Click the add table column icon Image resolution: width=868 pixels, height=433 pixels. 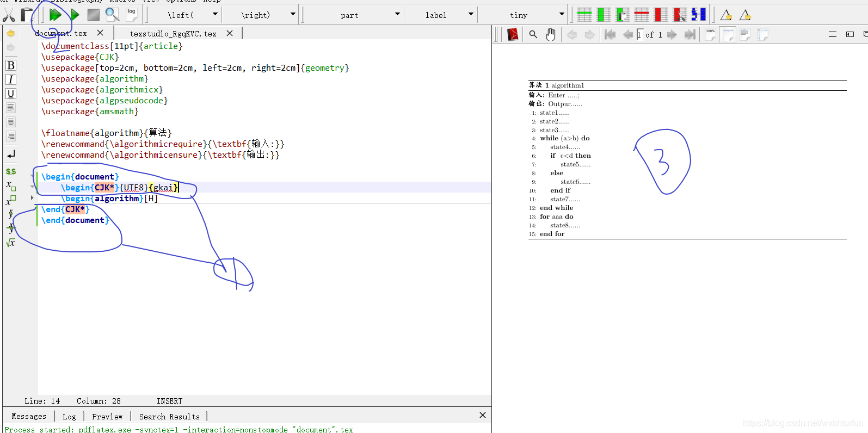click(x=604, y=15)
